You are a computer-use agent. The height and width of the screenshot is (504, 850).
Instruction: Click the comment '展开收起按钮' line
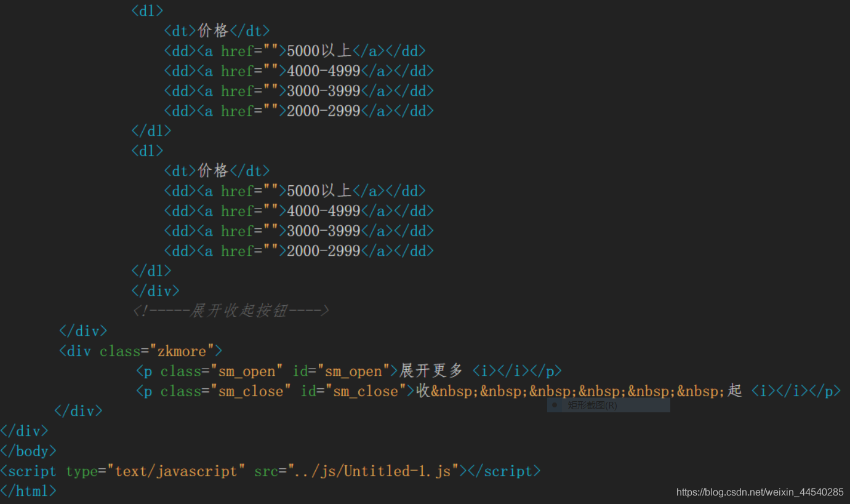231,311
